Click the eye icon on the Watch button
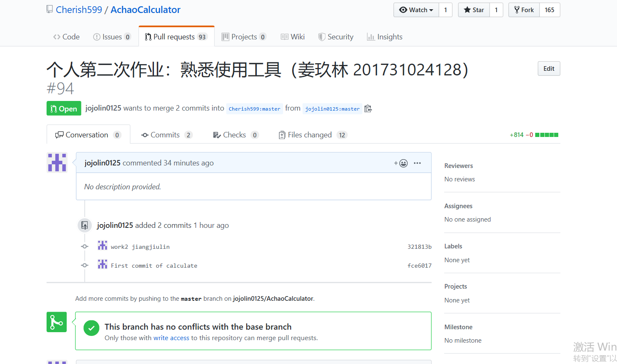Viewport: 617px width, 364px height. 404,10
